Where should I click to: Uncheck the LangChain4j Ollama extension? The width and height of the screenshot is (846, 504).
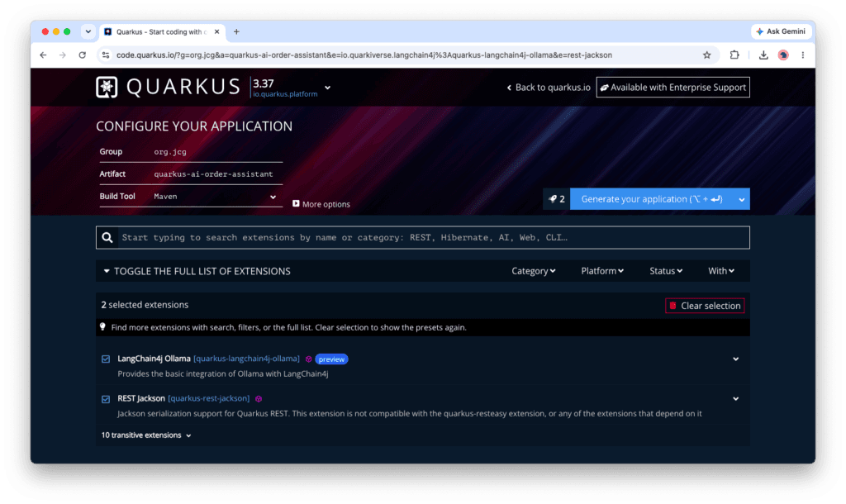[x=106, y=359]
